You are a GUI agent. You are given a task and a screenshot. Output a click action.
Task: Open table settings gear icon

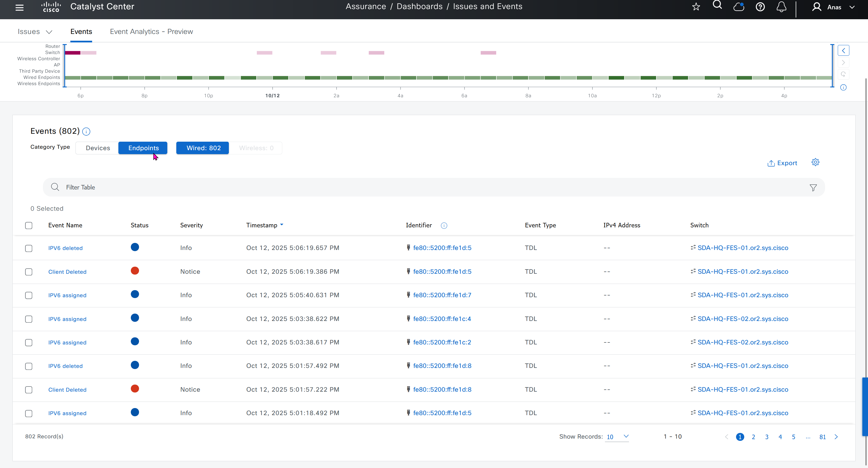click(815, 163)
